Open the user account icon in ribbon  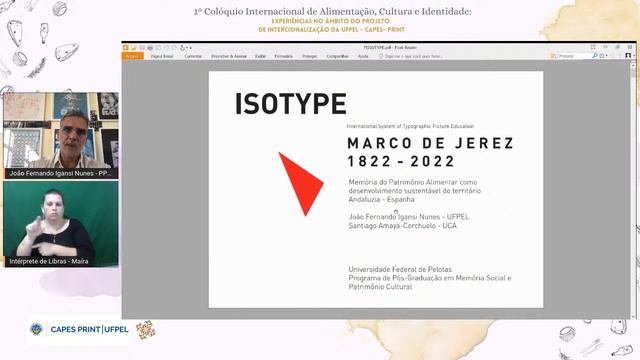click(x=628, y=56)
